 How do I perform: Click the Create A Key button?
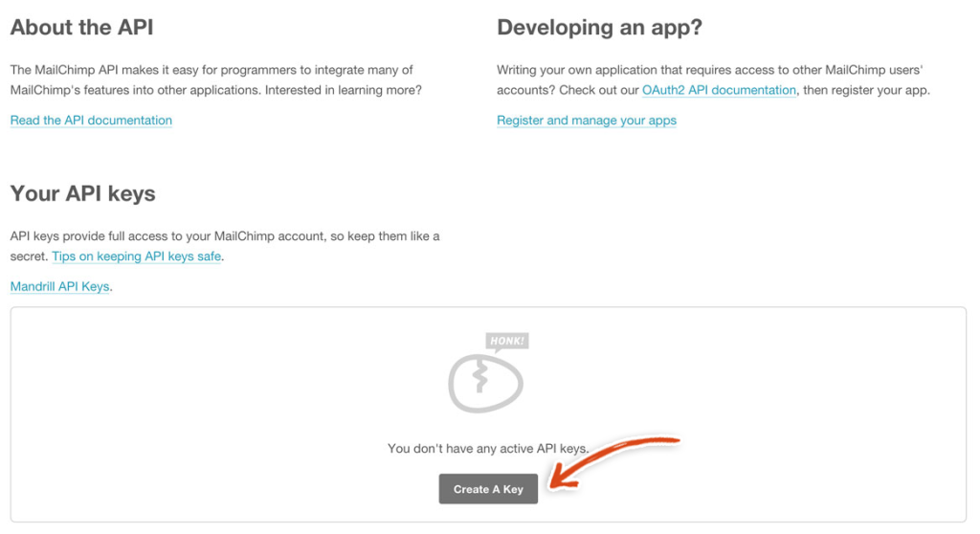[x=488, y=489]
